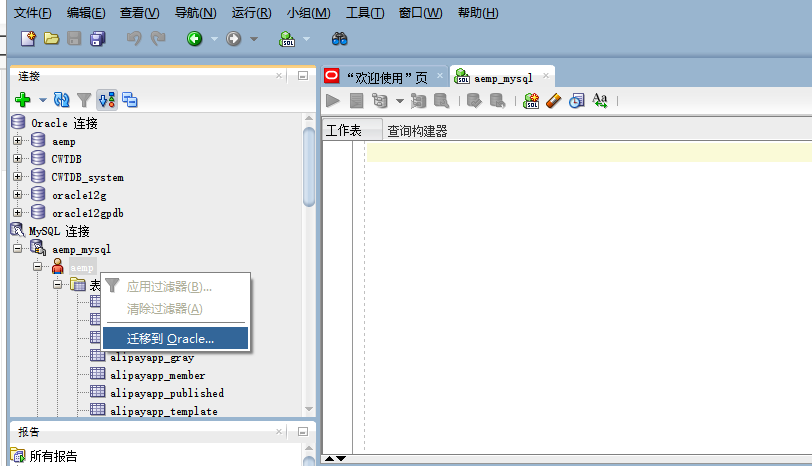Click the Run Script icon in the worksheet toolbar

pyautogui.click(x=356, y=100)
